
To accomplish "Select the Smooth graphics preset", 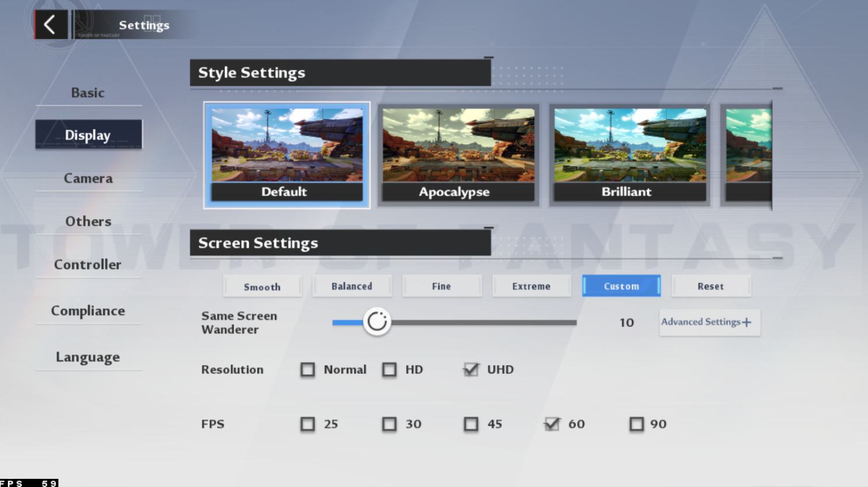I will tap(262, 287).
